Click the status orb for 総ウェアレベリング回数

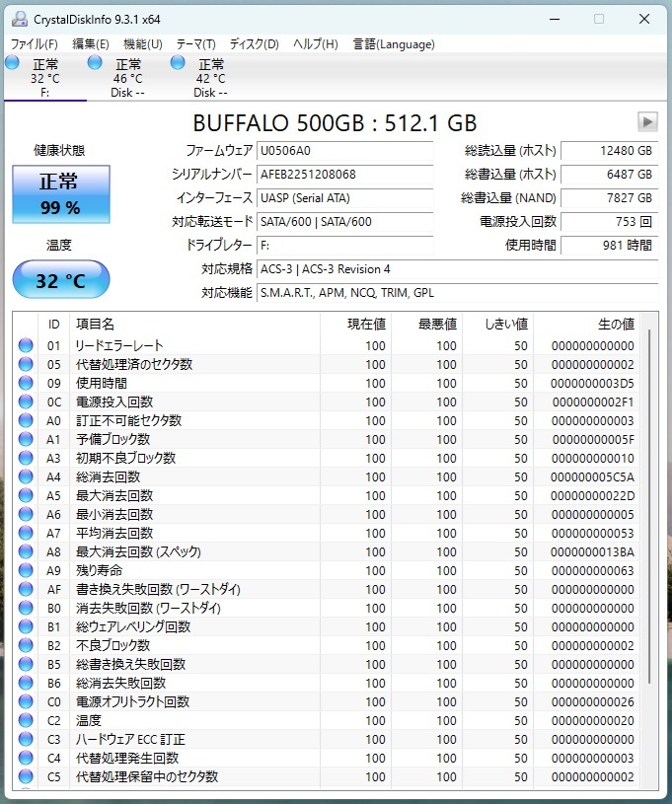click(26, 626)
